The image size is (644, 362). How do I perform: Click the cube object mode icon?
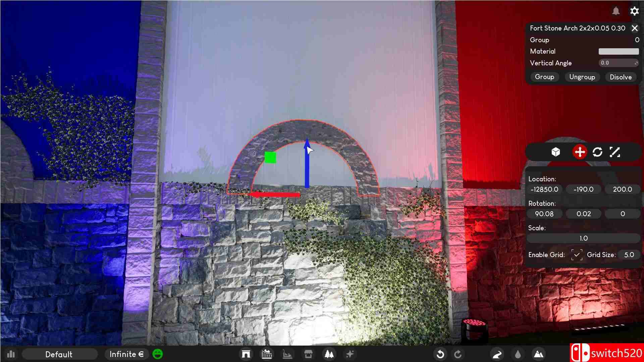(556, 152)
